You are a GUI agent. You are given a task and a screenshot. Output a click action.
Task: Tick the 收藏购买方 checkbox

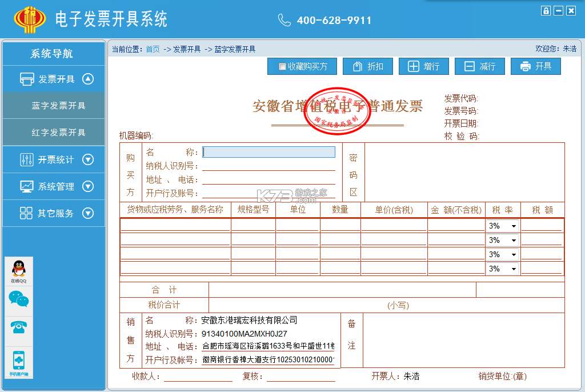tap(282, 66)
